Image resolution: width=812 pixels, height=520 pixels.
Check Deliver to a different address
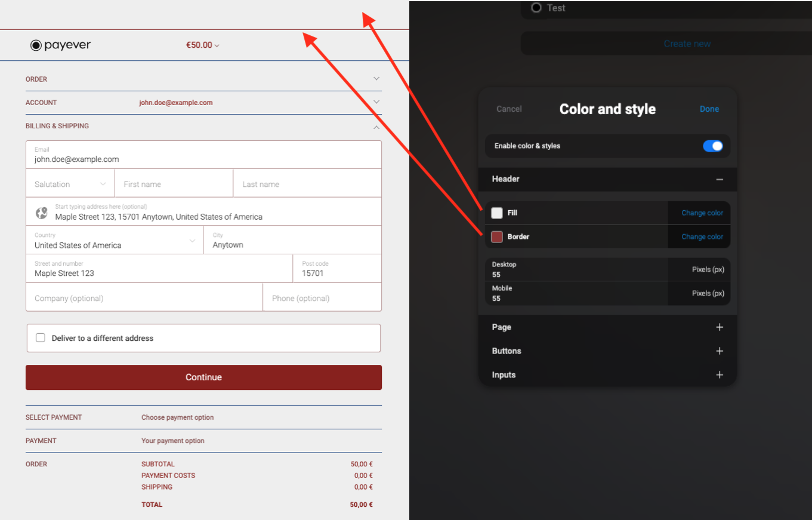point(41,338)
